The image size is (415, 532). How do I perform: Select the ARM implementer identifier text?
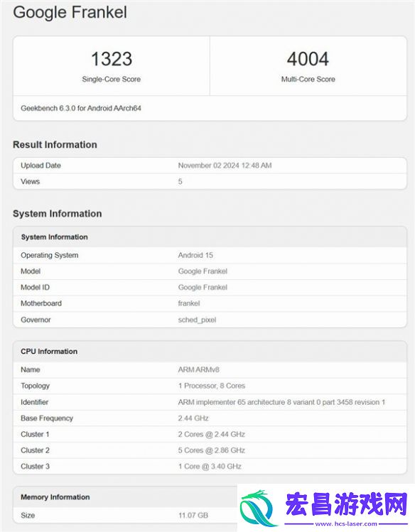[281, 402]
